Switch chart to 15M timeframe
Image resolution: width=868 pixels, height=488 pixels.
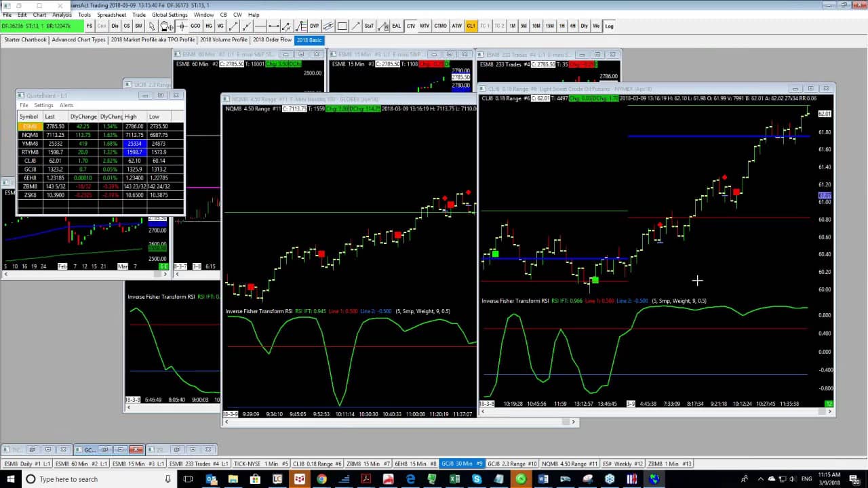550,26
